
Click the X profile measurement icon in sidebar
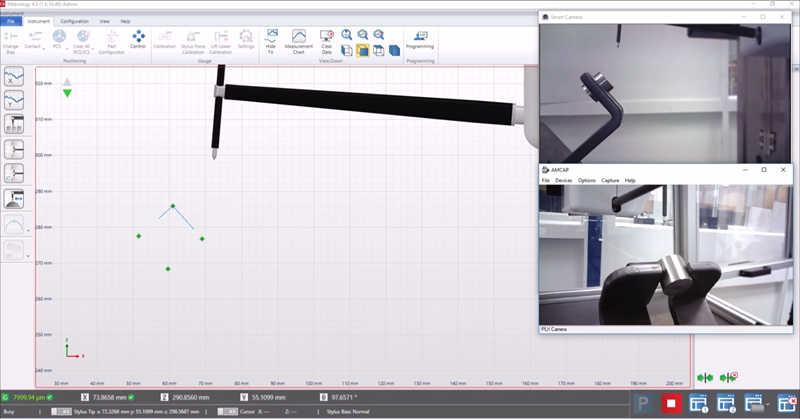coord(15,76)
